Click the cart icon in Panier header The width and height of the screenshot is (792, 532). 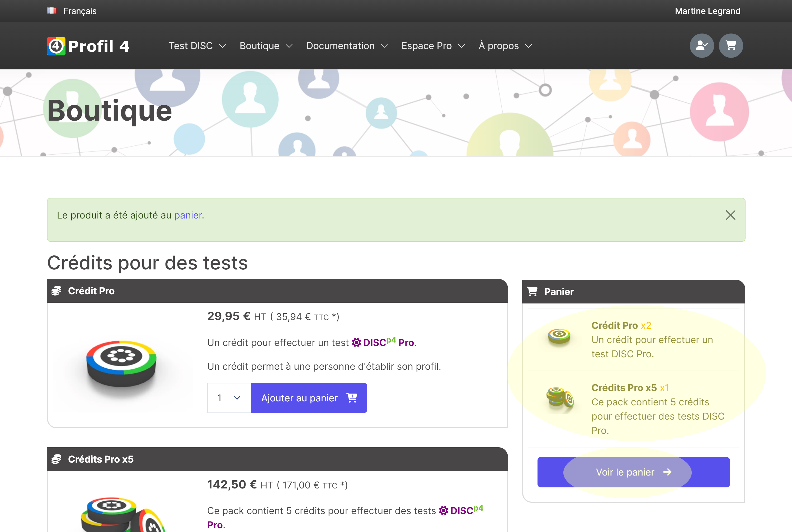(x=532, y=291)
